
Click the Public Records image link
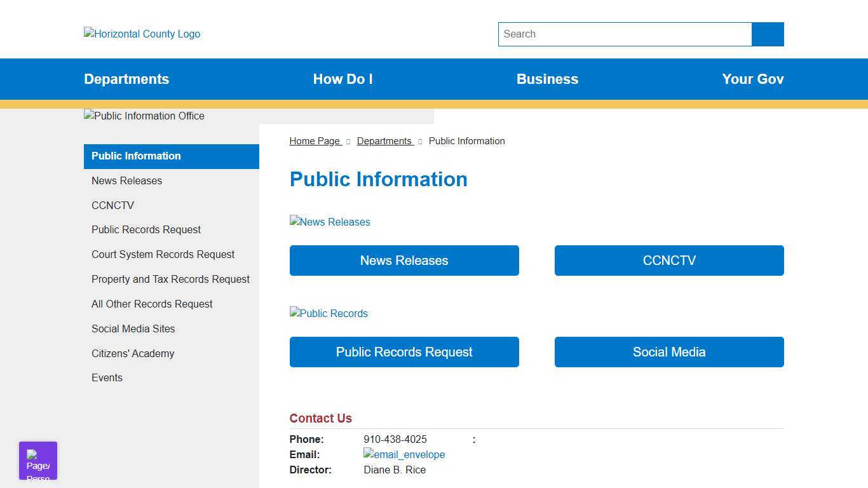click(x=329, y=313)
